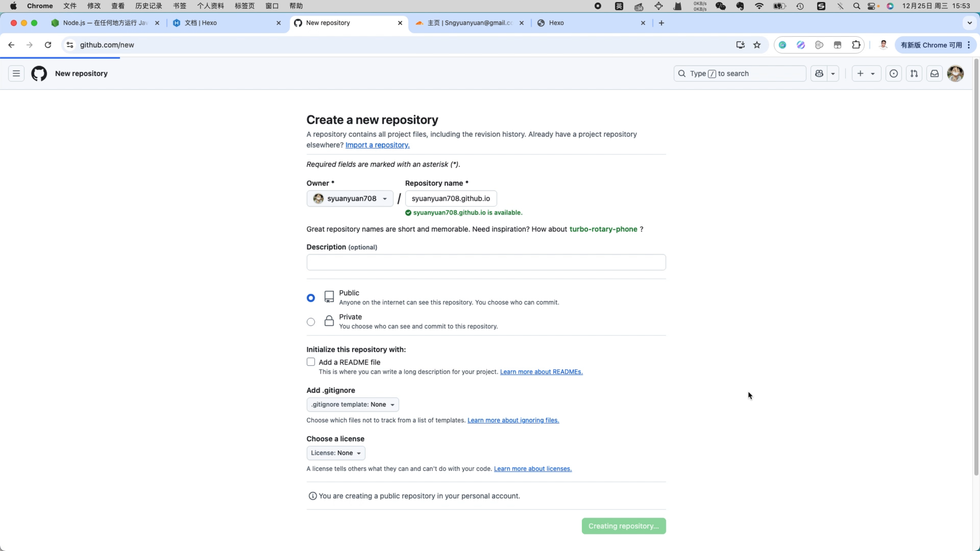Click the browser refresh icon
The image size is (980, 551).
click(48, 44)
